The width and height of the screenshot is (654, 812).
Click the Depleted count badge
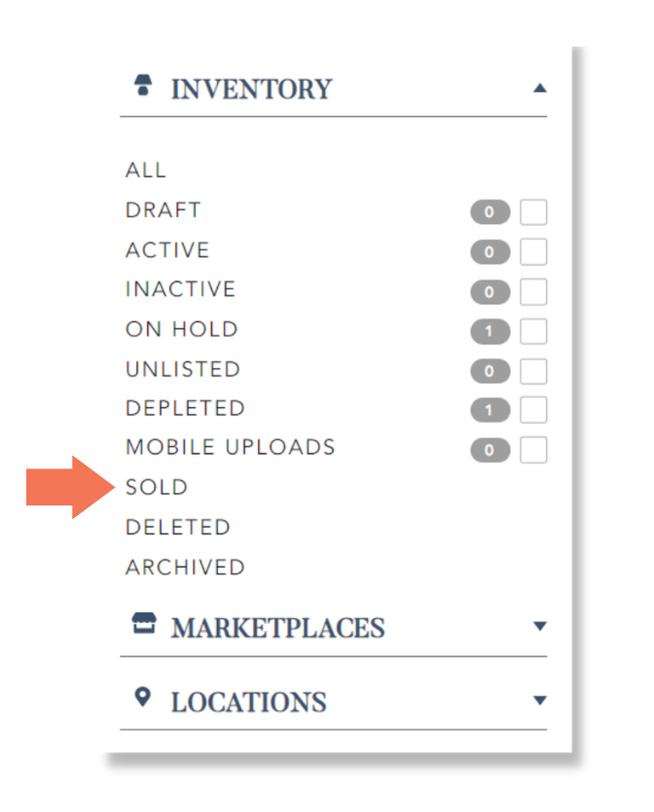pos(490,410)
